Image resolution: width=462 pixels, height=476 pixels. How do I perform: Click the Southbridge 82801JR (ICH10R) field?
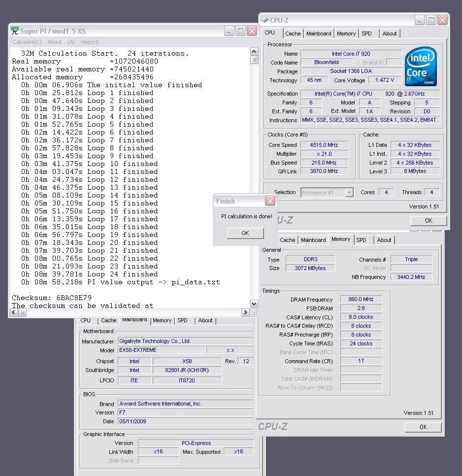pyautogui.click(x=187, y=370)
